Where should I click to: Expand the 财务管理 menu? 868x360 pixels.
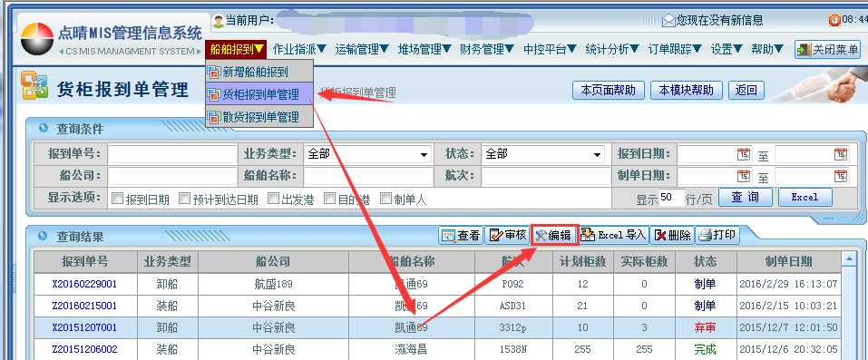click(487, 49)
